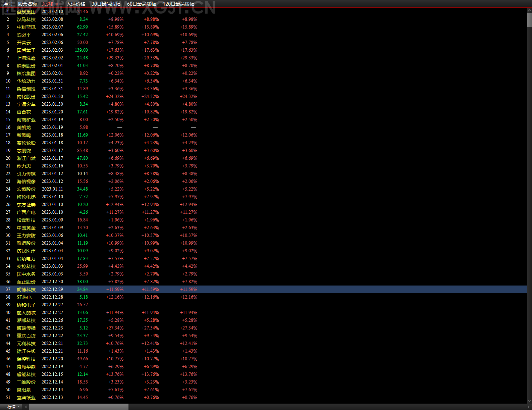Select stock 王力安防
The height and width of the screenshot is (410, 532).
pyautogui.click(x=26, y=236)
